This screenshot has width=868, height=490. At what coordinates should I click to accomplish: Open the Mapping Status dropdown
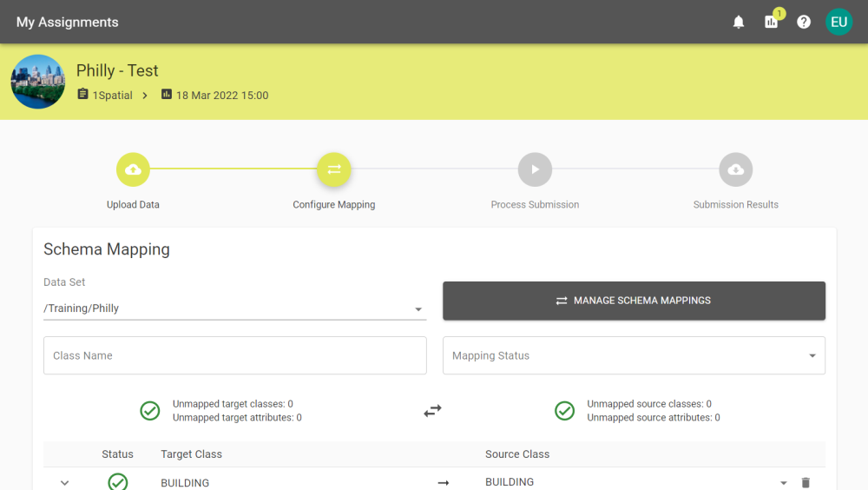[634, 355]
